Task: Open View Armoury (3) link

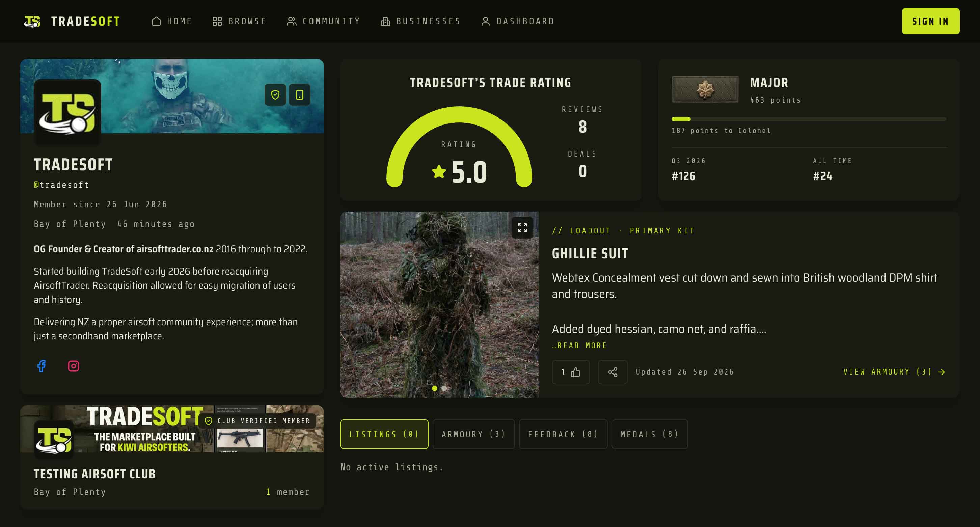Action: click(x=894, y=372)
